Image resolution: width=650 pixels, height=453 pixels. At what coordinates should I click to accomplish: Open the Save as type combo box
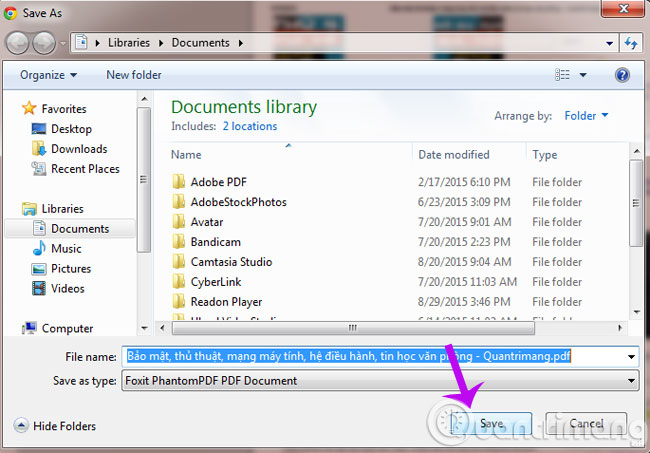tap(380, 380)
